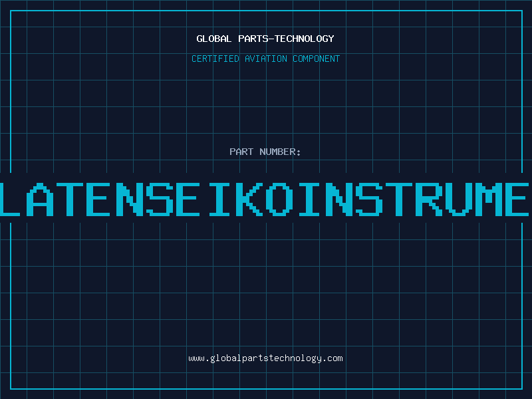Click the GLOBAL PARTS-TECHNOLOGY heading

coord(265,39)
